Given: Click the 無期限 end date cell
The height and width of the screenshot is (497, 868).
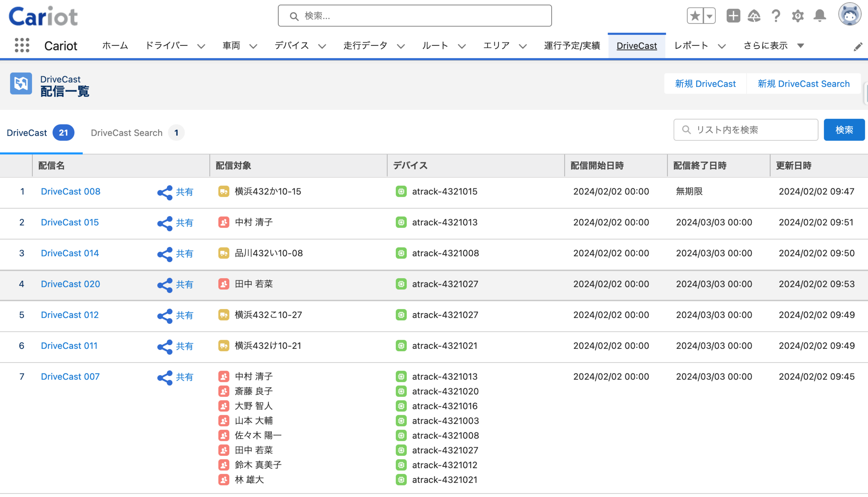Looking at the screenshot, I should pyautogui.click(x=689, y=192).
